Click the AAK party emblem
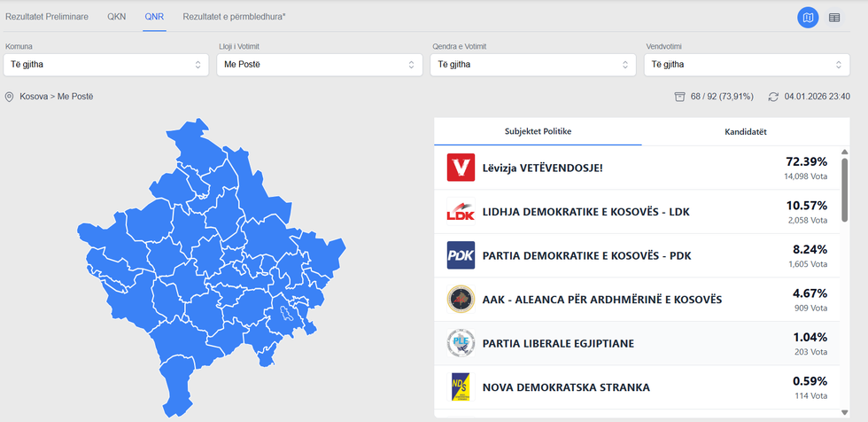 [x=461, y=299]
